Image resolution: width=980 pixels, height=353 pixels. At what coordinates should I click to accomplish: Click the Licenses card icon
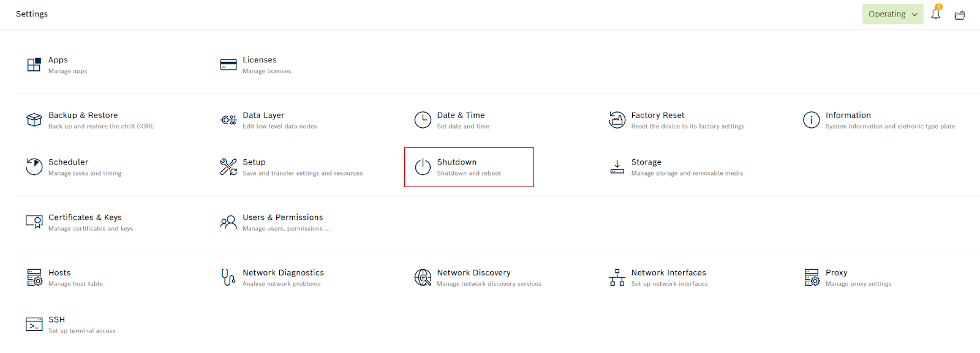(228, 65)
